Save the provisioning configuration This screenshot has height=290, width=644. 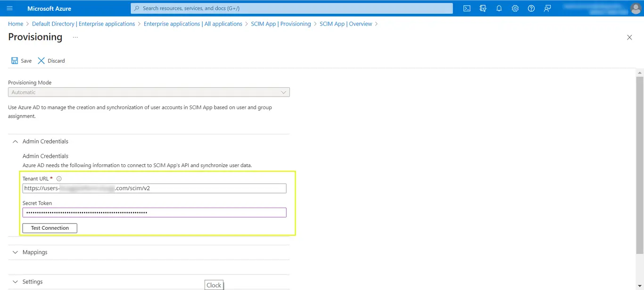(21, 61)
